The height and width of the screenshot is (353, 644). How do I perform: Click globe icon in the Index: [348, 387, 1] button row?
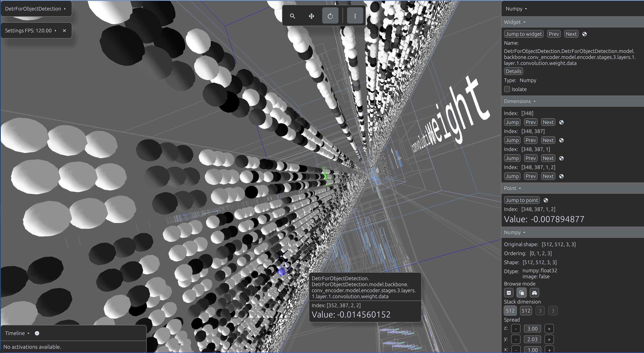561,158
